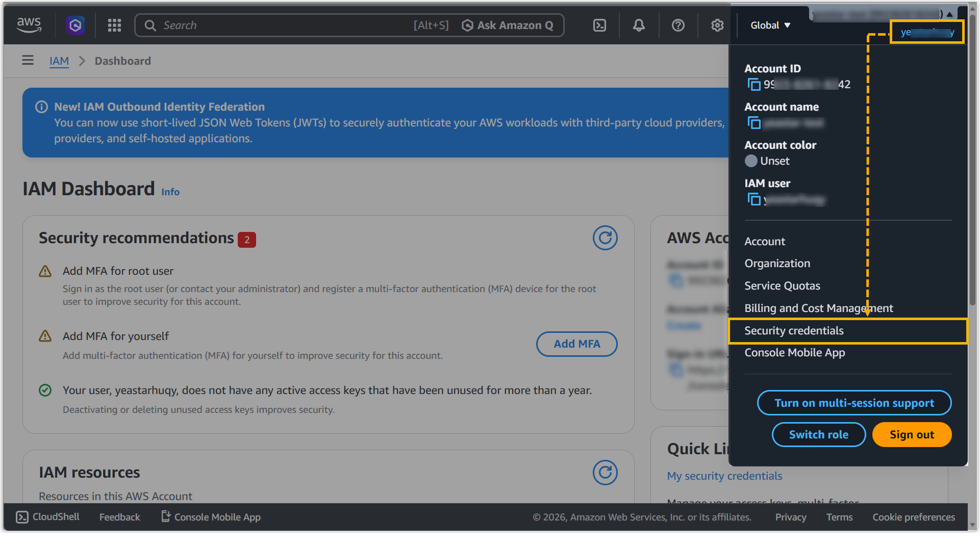Click the purple console shortcut icon
Image resolution: width=980 pixels, height=549 pixels.
[76, 25]
